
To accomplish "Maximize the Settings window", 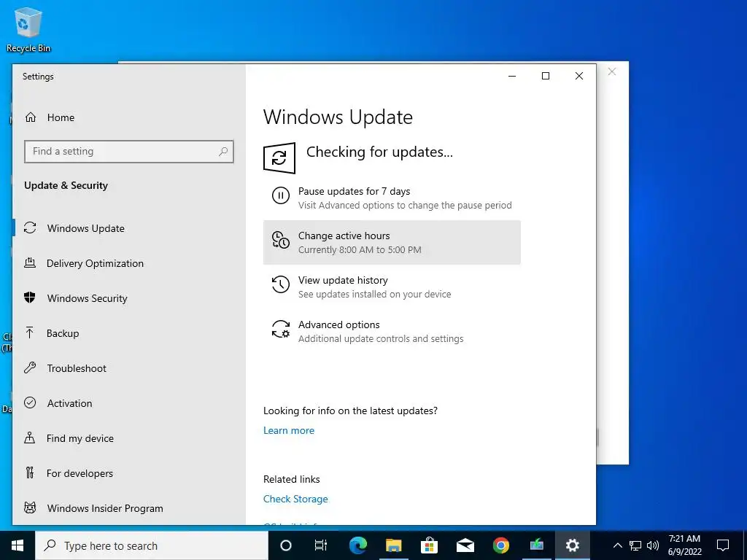I will 546,76.
